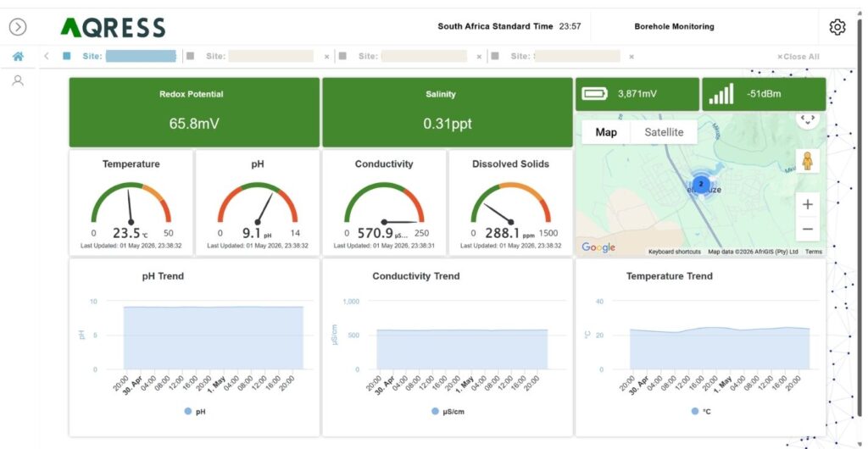Click the Conductivity Trend chart title
This screenshot has width=868, height=449.
click(x=415, y=276)
